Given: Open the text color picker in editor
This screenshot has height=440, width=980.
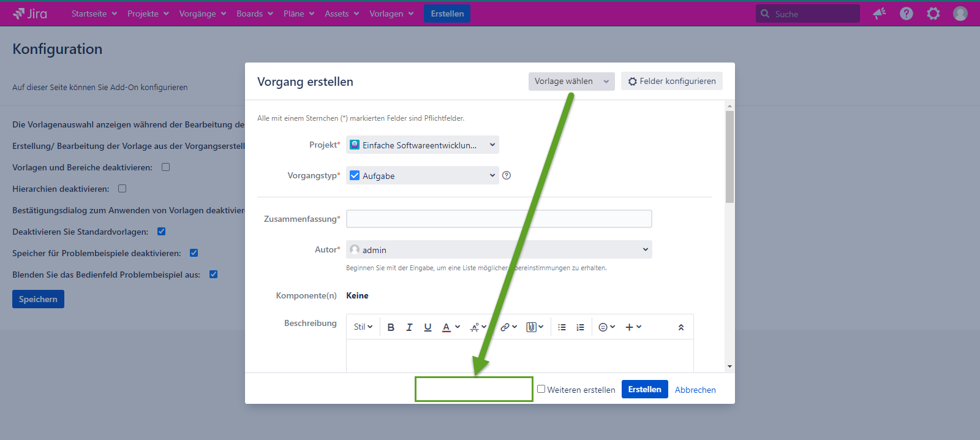Looking at the screenshot, I should 451,327.
